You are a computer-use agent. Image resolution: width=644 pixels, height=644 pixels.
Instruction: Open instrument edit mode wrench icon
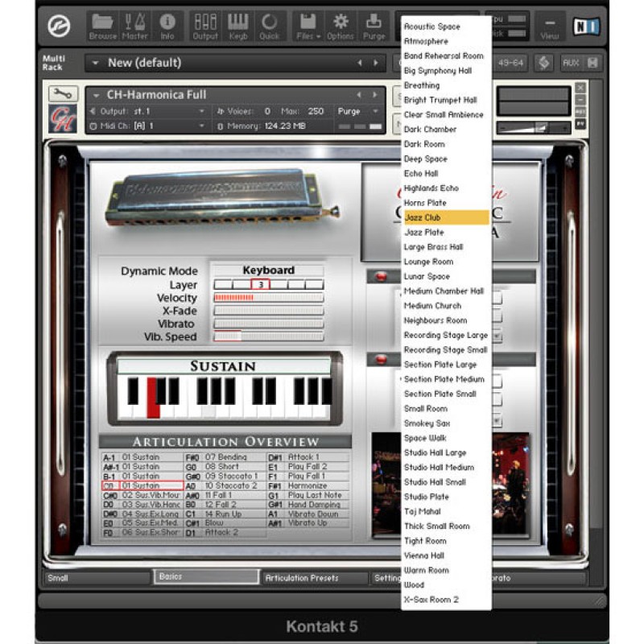point(63,93)
